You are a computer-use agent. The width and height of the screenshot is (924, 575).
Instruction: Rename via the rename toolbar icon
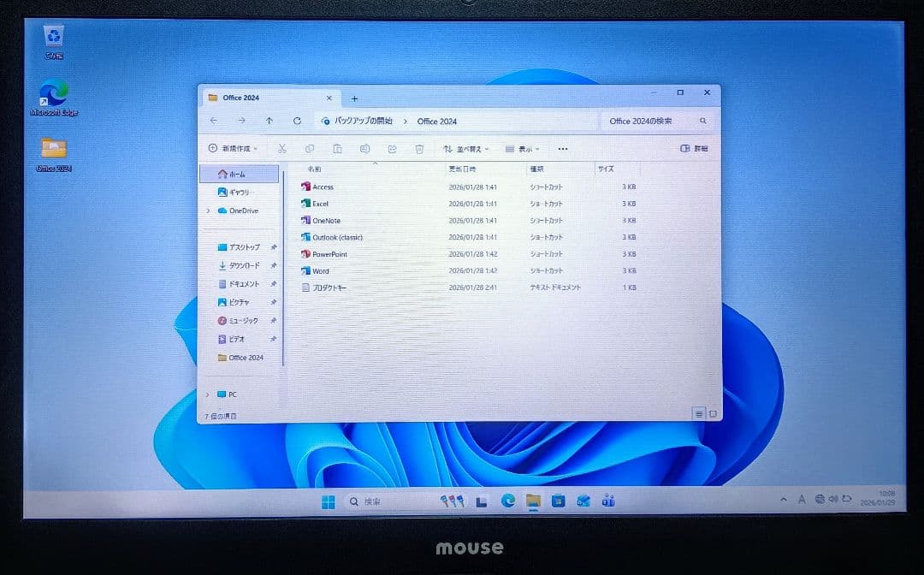(x=365, y=149)
